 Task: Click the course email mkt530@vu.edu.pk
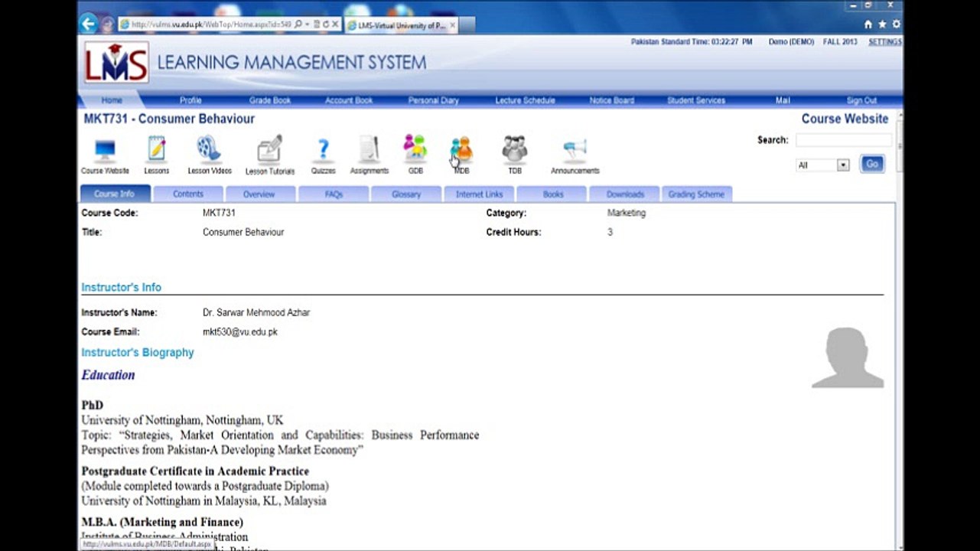[x=239, y=332]
